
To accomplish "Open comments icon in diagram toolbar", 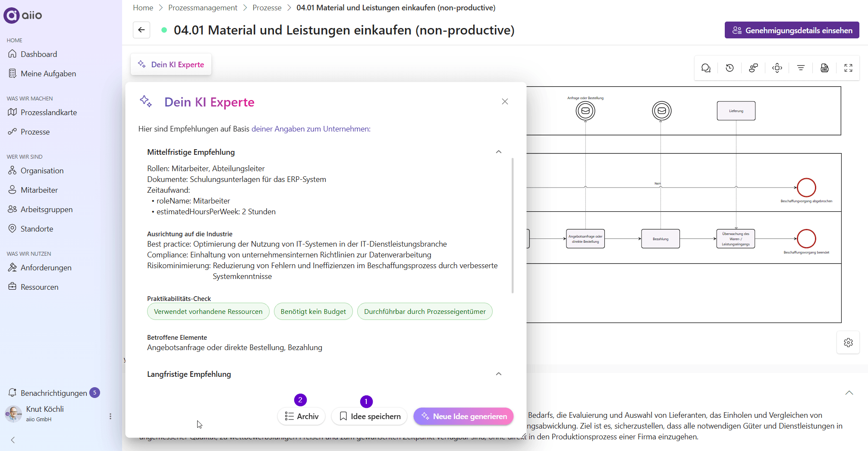I will (x=706, y=68).
